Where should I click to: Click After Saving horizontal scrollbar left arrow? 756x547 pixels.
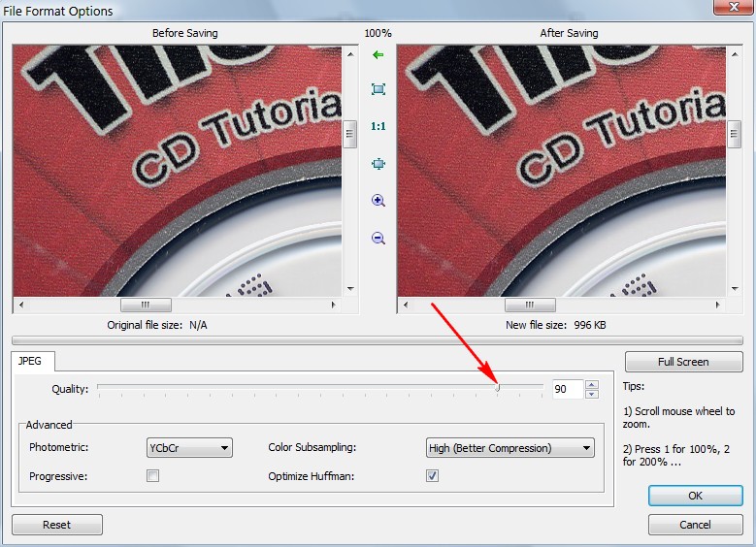click(406, 305)
